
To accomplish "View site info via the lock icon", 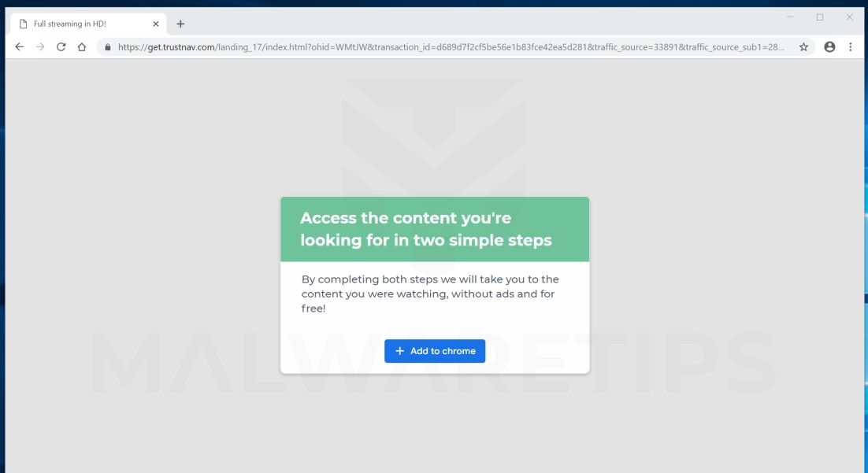I will (x=107, y=47).
